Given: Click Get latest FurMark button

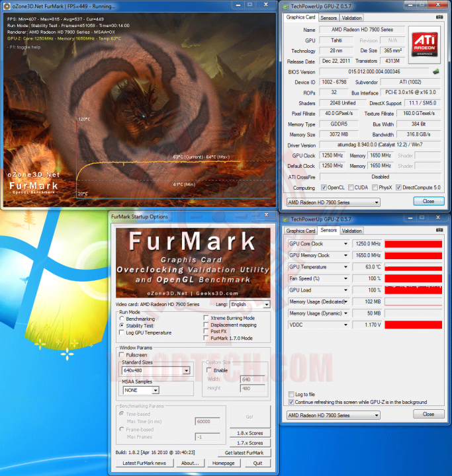Looking at the screenshot, I should click(244, 453).
